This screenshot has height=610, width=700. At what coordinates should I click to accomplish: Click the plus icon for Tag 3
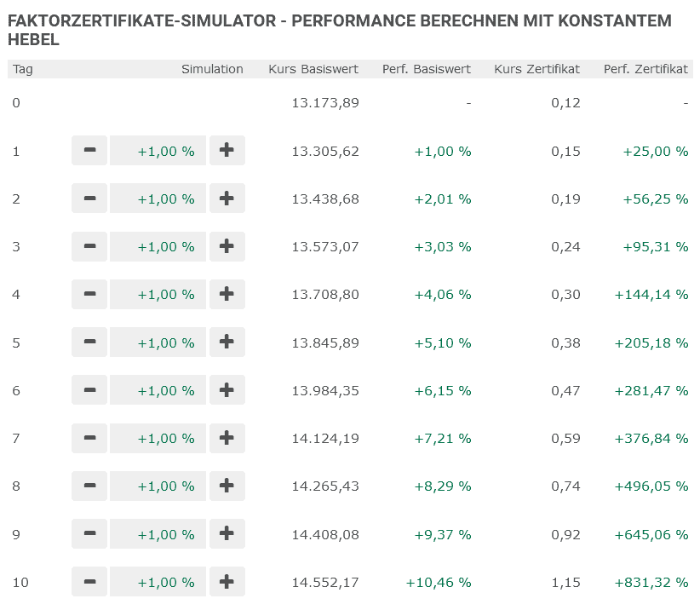pos(227,246)
